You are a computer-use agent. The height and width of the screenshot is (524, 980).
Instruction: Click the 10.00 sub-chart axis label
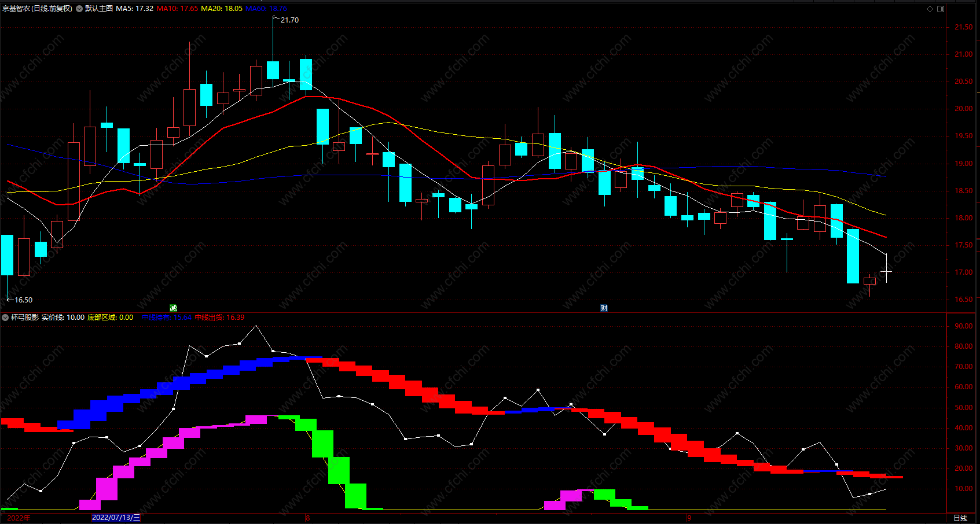click(963, 489)
